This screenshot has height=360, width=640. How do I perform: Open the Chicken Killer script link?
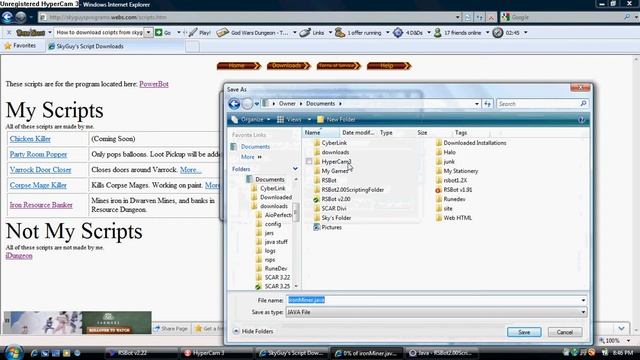[x=30, y=139]
